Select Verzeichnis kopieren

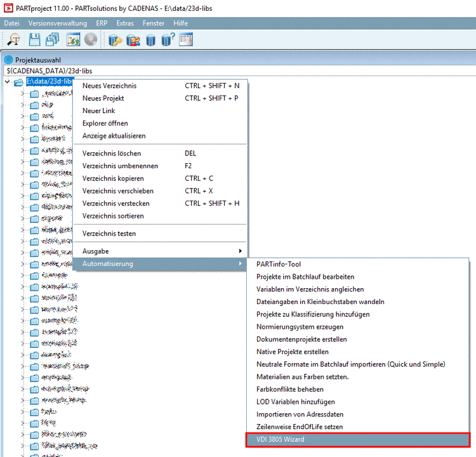tap(161, 178)
